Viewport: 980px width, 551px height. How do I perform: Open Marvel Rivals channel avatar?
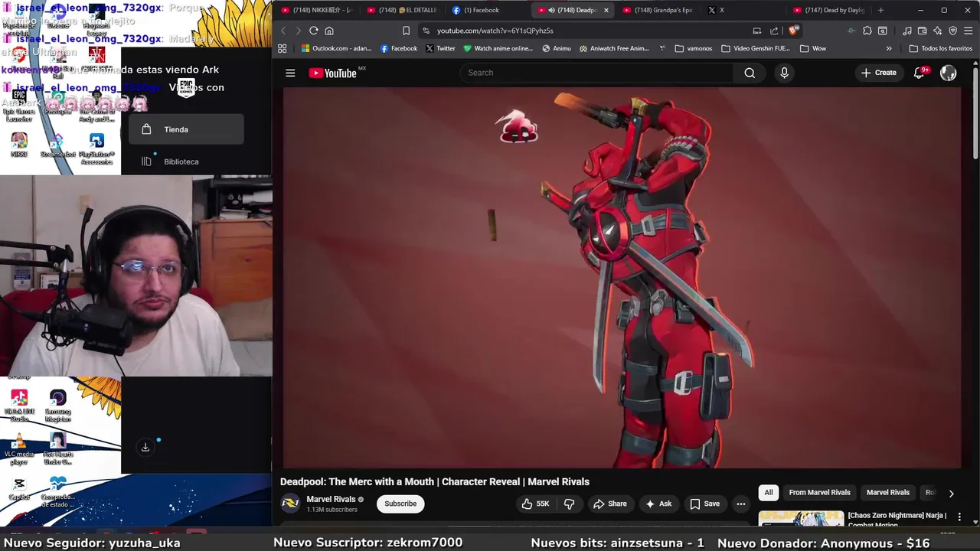(x=290, y=504)
